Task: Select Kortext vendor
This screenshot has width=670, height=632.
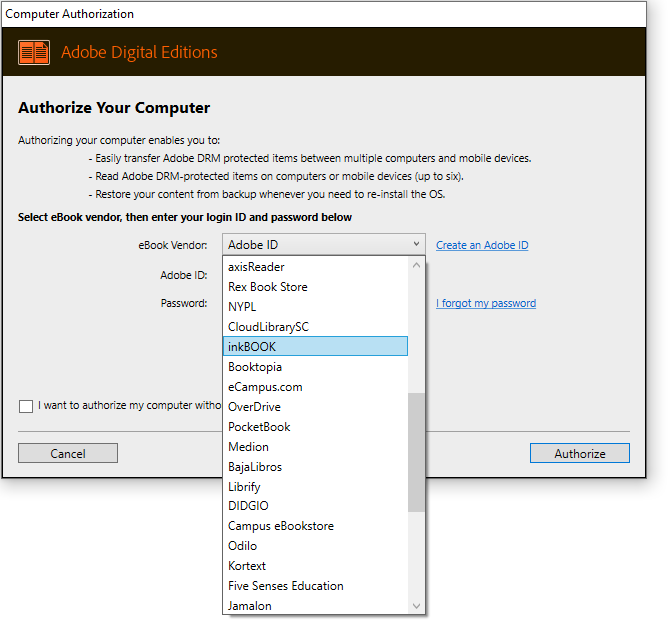Action: tap(315, 566)
